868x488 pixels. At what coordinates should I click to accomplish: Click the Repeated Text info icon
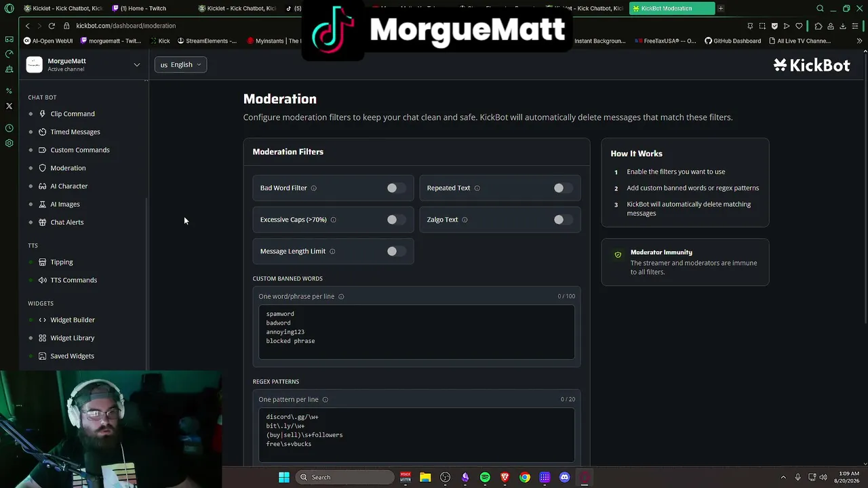click(x=477, y=188)
